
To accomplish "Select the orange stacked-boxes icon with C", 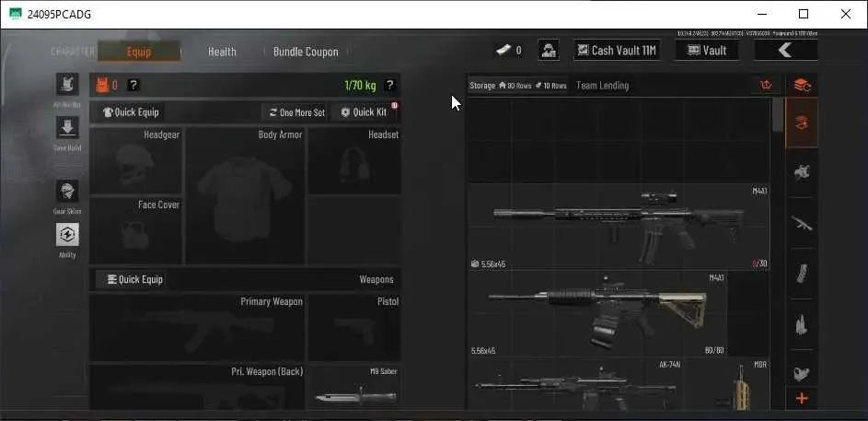I will 802,86.
